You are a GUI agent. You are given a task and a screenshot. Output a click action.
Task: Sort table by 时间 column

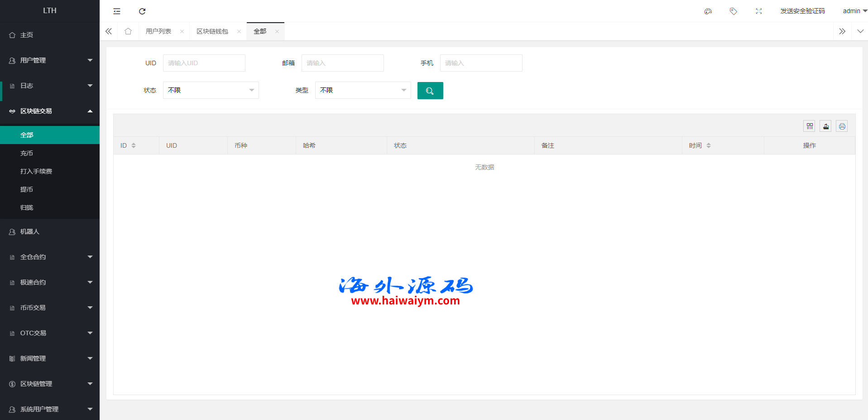(709, 145)
